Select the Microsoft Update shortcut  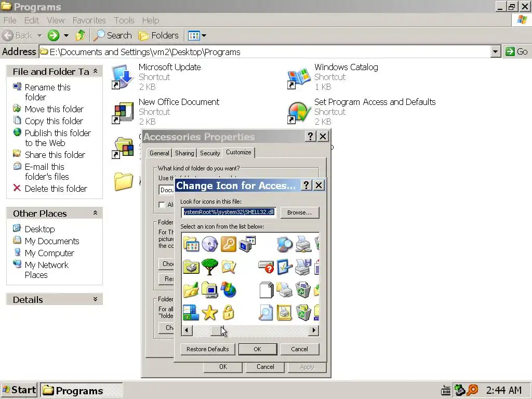[x=156, y=77]
